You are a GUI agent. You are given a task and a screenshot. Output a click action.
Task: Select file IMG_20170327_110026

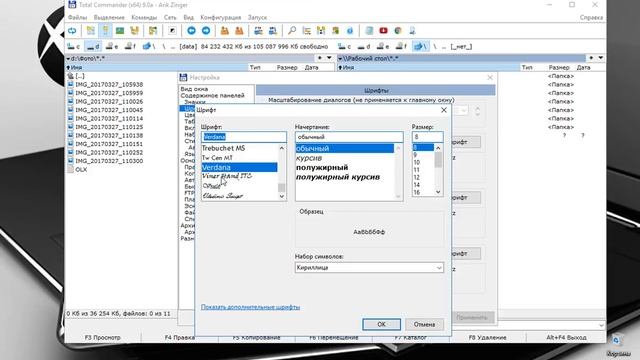(x=109, y=102)
